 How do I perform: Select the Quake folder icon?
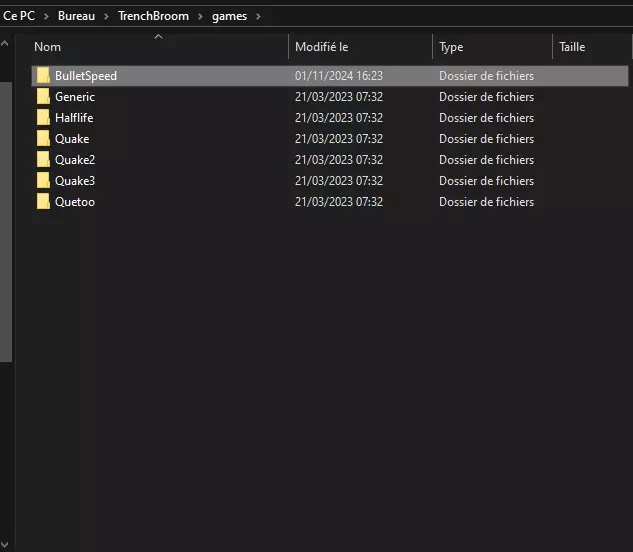43,139
